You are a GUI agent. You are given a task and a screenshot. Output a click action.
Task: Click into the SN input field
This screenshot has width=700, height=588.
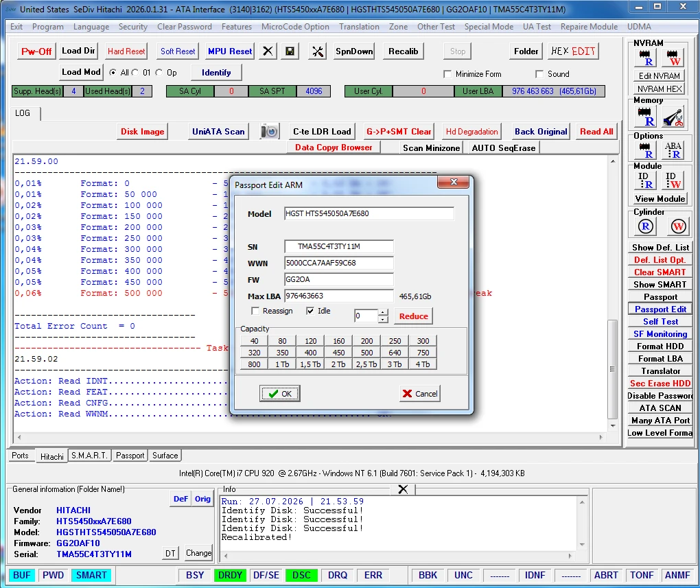pyautogui.click(x=339, y=246)
